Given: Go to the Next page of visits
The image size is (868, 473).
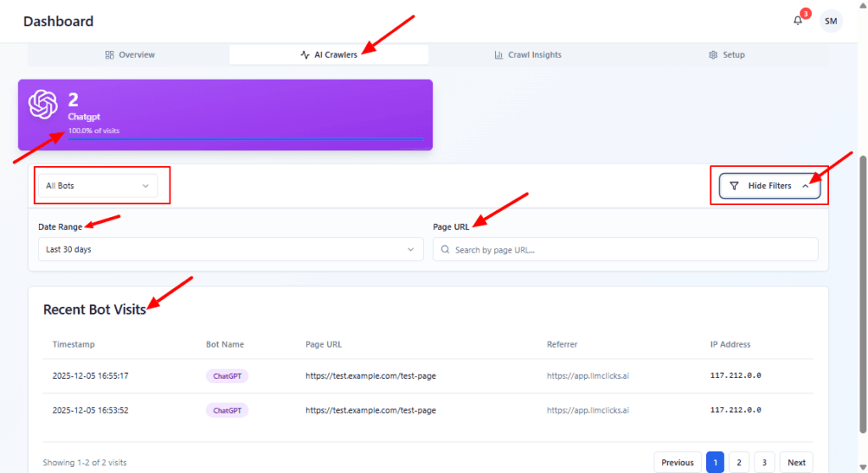Looking at the screenshot, I should (796, 463).
